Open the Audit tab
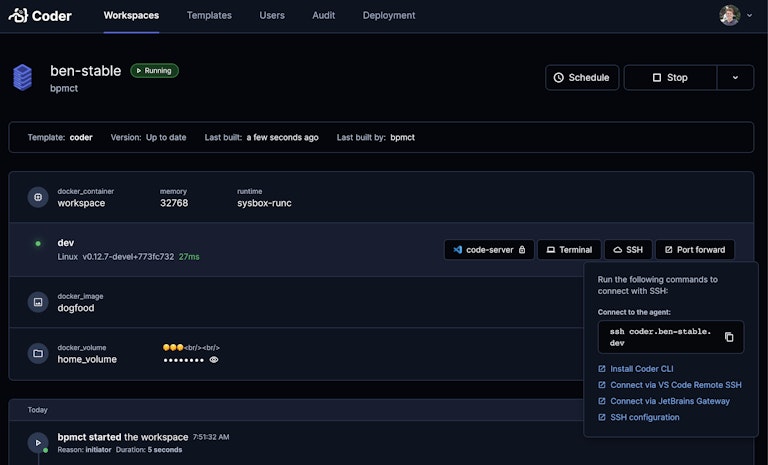 click(x=324, y=16)
